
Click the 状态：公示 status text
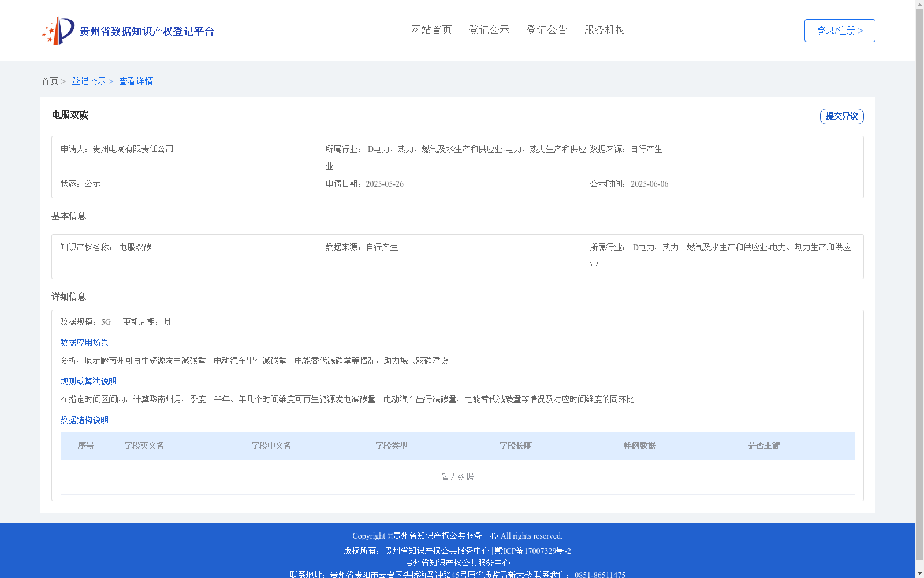81,184
